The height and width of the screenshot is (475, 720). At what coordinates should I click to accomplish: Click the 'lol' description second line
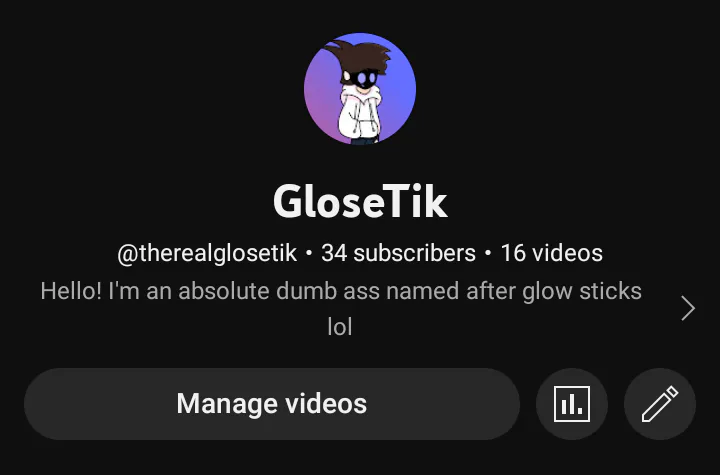coord(340,327)
